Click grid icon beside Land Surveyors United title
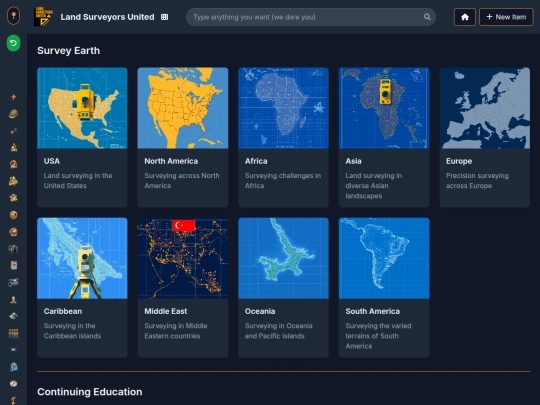Viewport: 540px width, 405px height. click(165, 17)
